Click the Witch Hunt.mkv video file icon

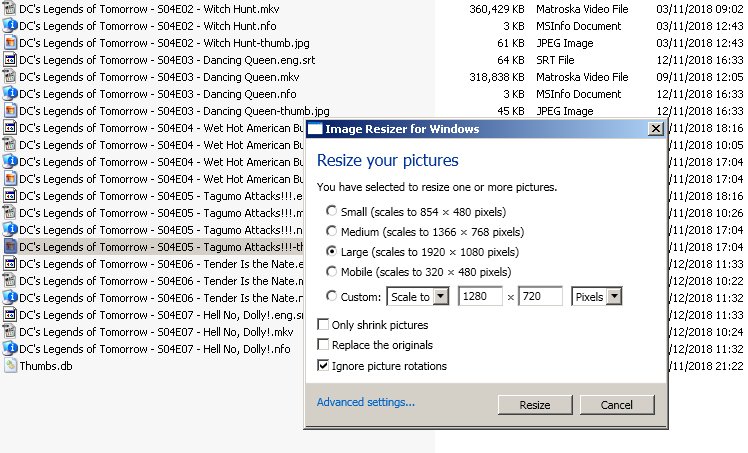(10, 9)
